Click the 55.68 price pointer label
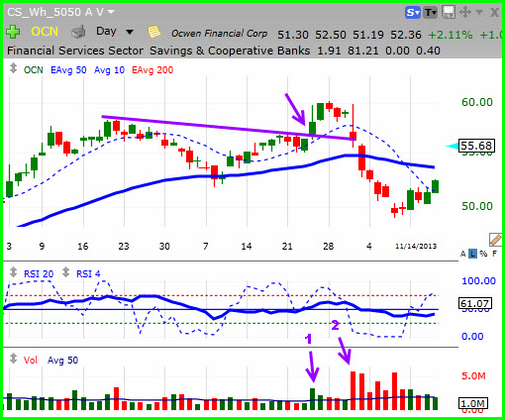The height and width of the screenshot is (420, 505). coord(476,146)
